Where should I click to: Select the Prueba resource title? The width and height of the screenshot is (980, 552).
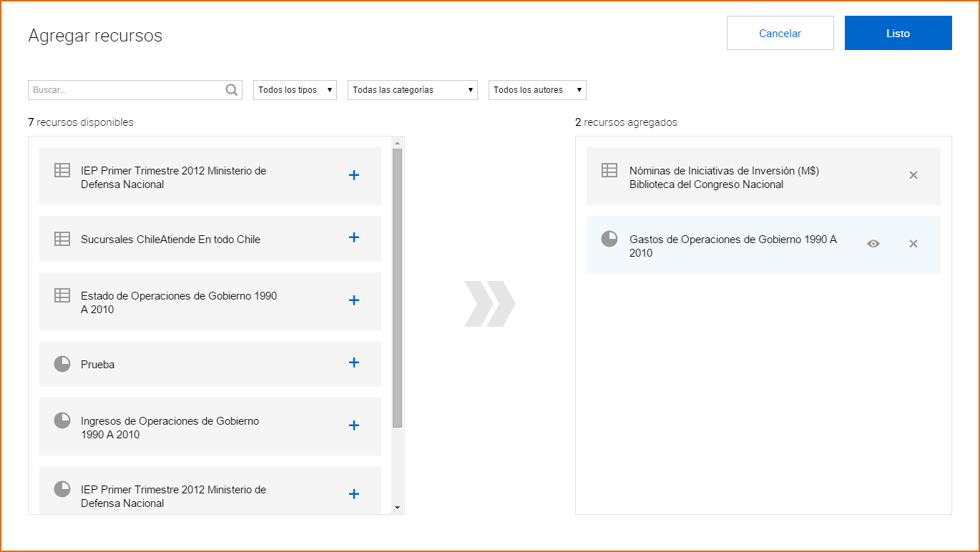(x=98, y=365)
